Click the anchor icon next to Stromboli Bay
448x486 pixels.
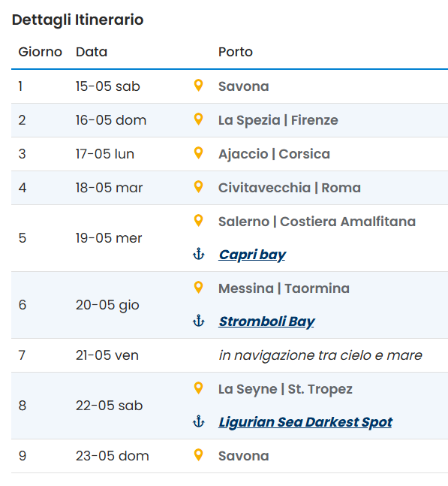[198, 321]
